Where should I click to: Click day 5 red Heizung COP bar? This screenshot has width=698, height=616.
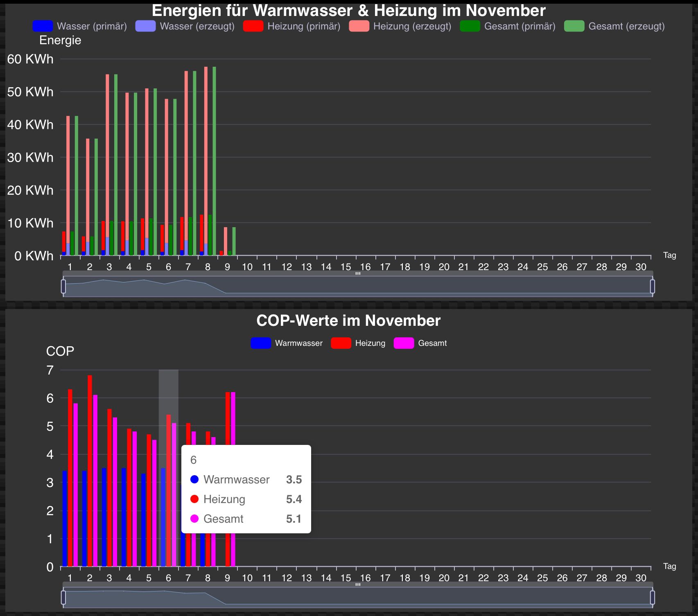pos(149,500)
